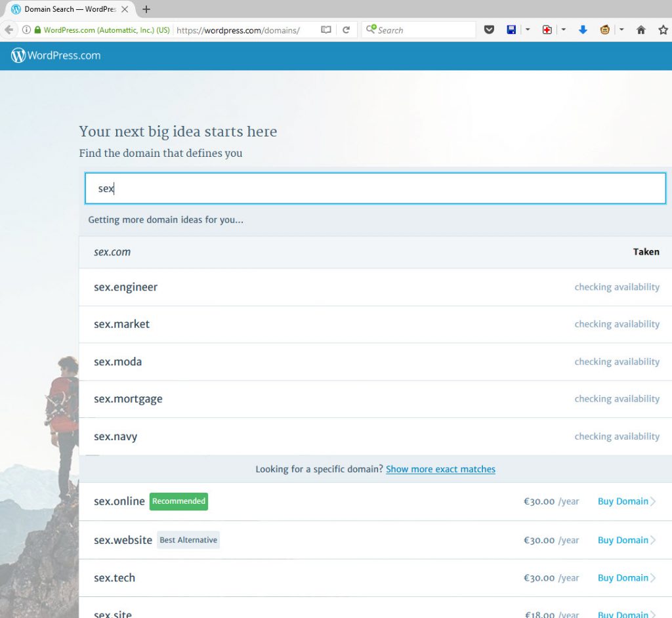Click the €30.00 /year price for sex.tech

pyautogui.click(x=551, y=578)
